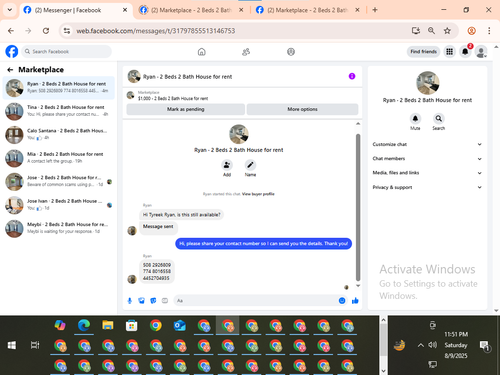Show hidden system tray icons chevron
The width and height of the screenshot is (500, 375).
tap(421, 345)
